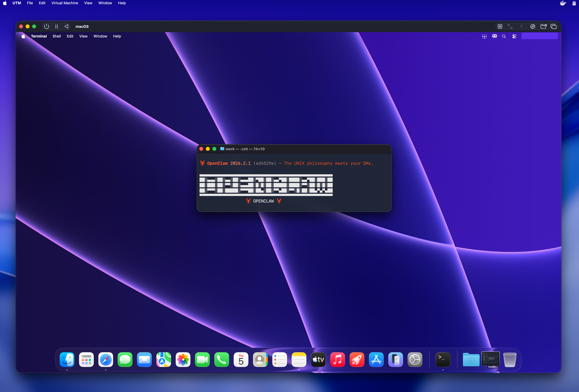Pause the virtual machine
Image resolution: width=579 pixels, height=392 pixels.
click(x=57, y=26)
